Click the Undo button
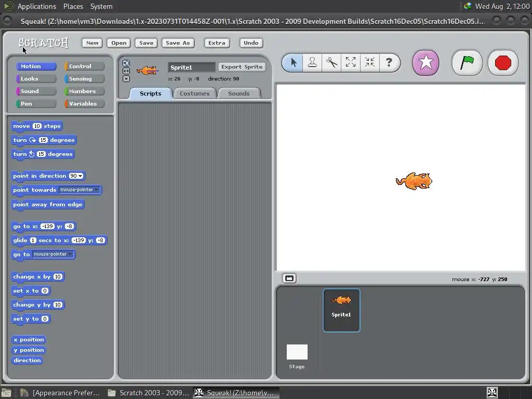This screenshot has width=532, height=399. [x=251, y=43]
